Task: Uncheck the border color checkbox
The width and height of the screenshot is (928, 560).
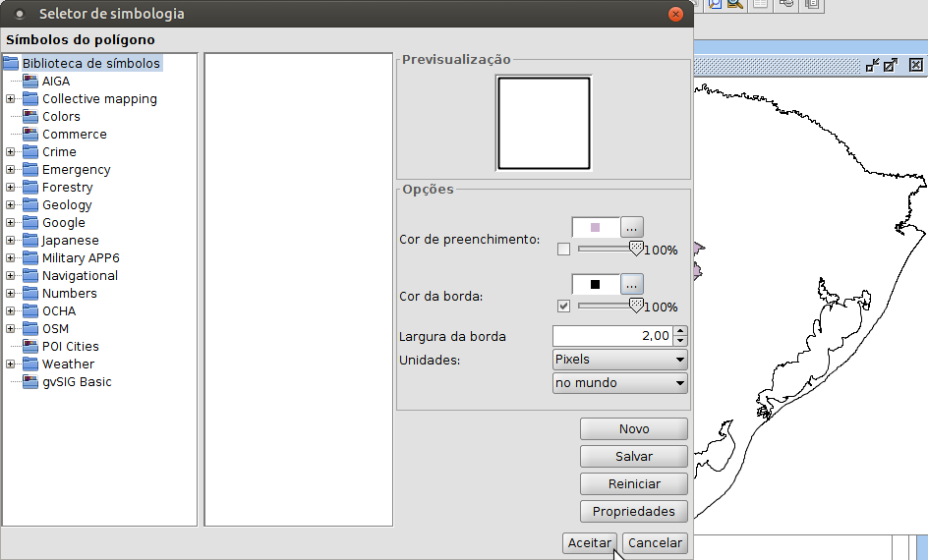Action: (x=563, y=307)
